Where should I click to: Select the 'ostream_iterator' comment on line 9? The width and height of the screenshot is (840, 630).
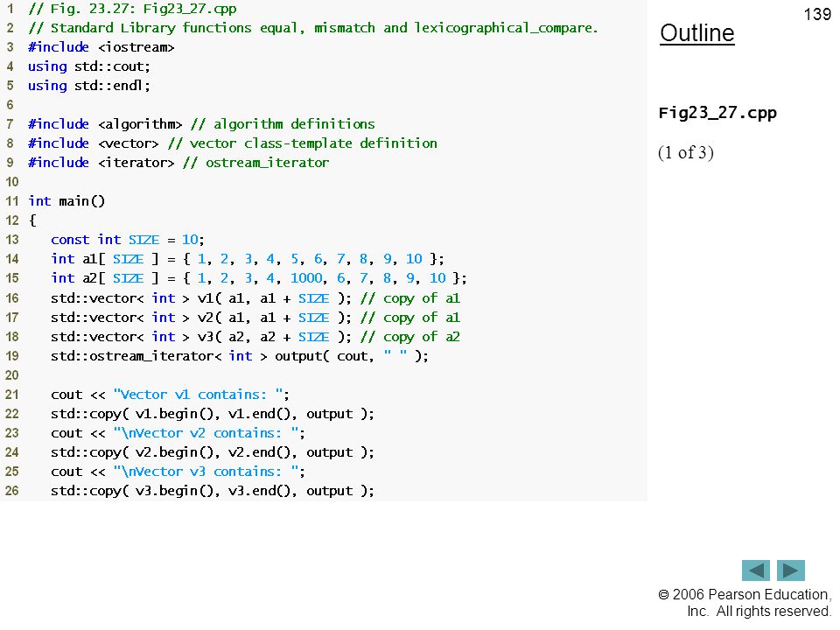tap(256, 163)
